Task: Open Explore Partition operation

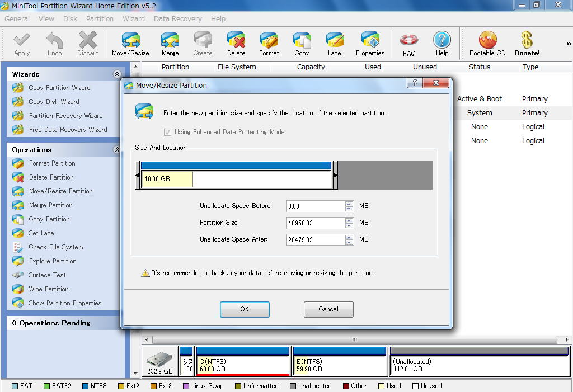Action: point(53,261)
